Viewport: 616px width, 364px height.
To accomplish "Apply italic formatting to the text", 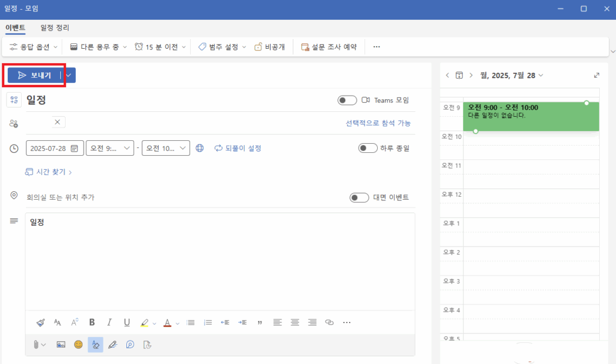I will click(x=109, y=322).
